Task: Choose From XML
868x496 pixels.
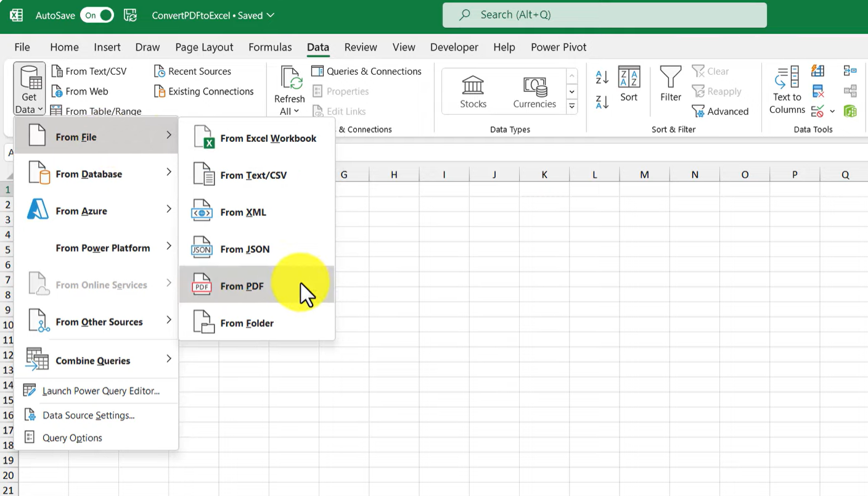Action: click(x=257, y=212)
